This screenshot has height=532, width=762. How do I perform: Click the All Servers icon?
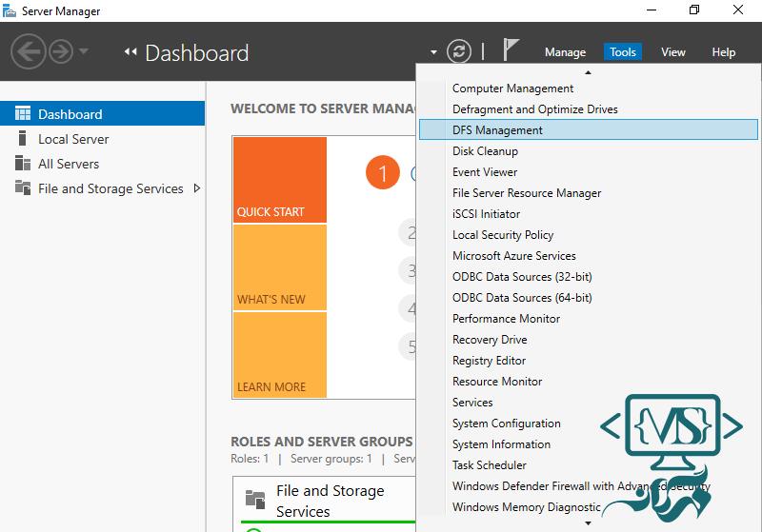tap(22, 163)
